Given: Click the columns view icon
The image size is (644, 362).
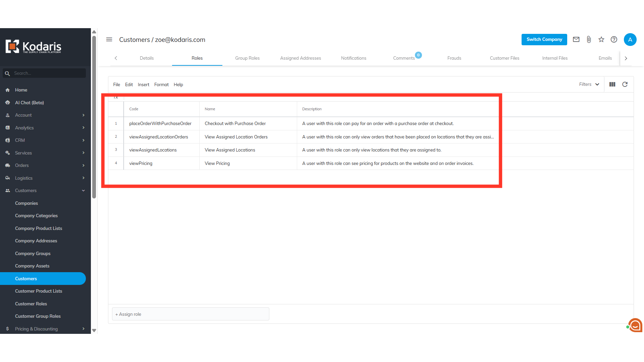Looking at the screenshot, I should (x=612, y=84).
